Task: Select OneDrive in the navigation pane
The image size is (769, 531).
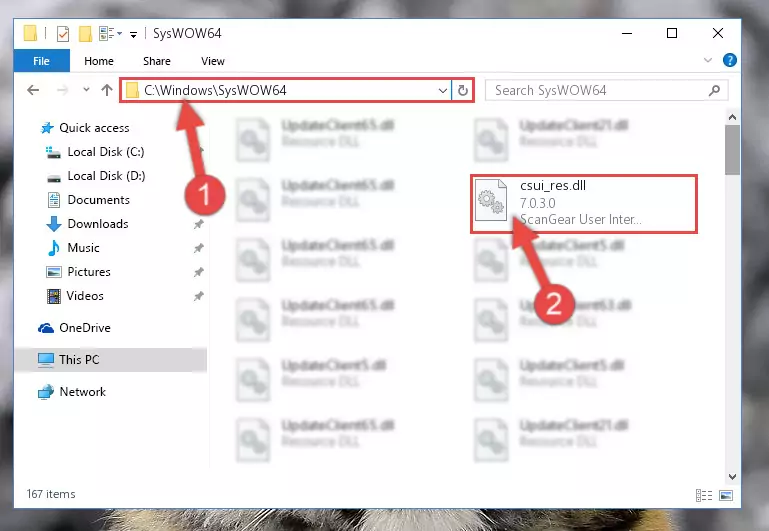Action: click(x=85, y=328)
